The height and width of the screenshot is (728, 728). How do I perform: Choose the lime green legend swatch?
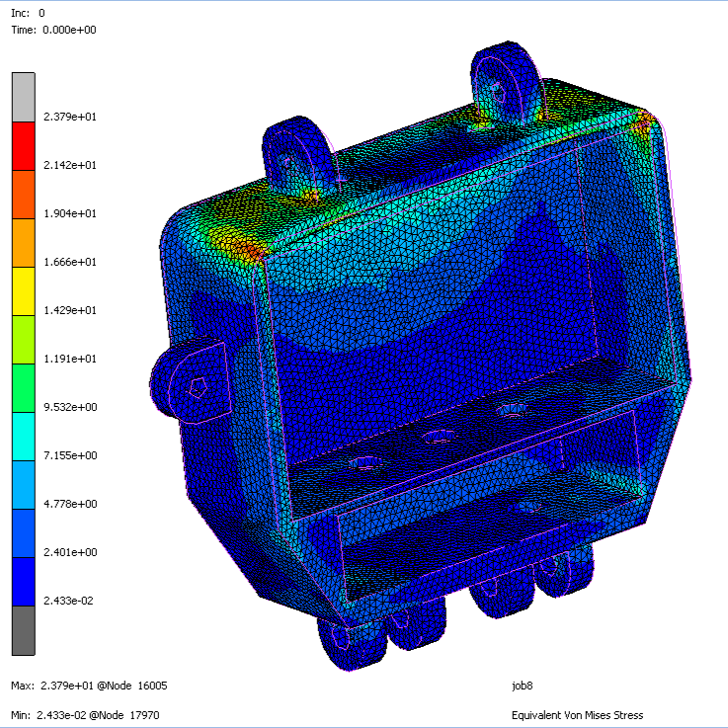coord(23,338)
